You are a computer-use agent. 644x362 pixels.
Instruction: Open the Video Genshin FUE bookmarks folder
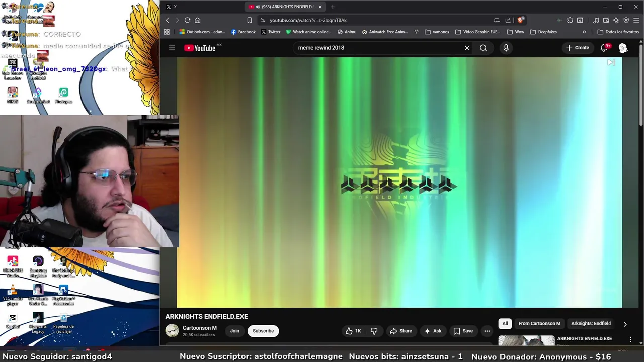[478, 32]
